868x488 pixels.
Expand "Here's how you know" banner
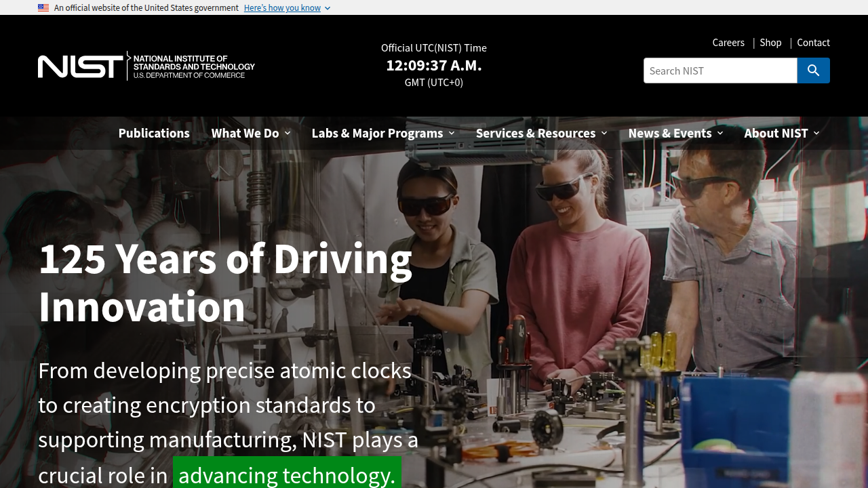pyautogui.click(x=287, y=8)
